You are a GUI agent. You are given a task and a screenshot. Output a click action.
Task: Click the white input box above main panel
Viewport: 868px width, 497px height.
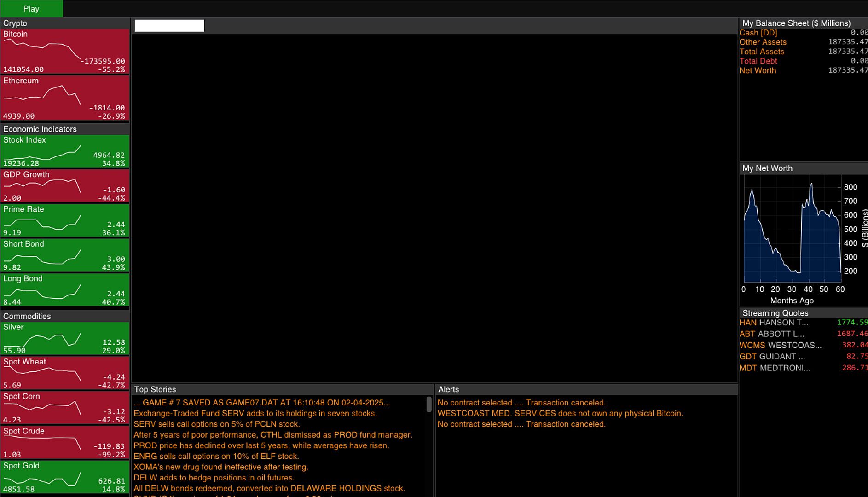pos(169,26)
